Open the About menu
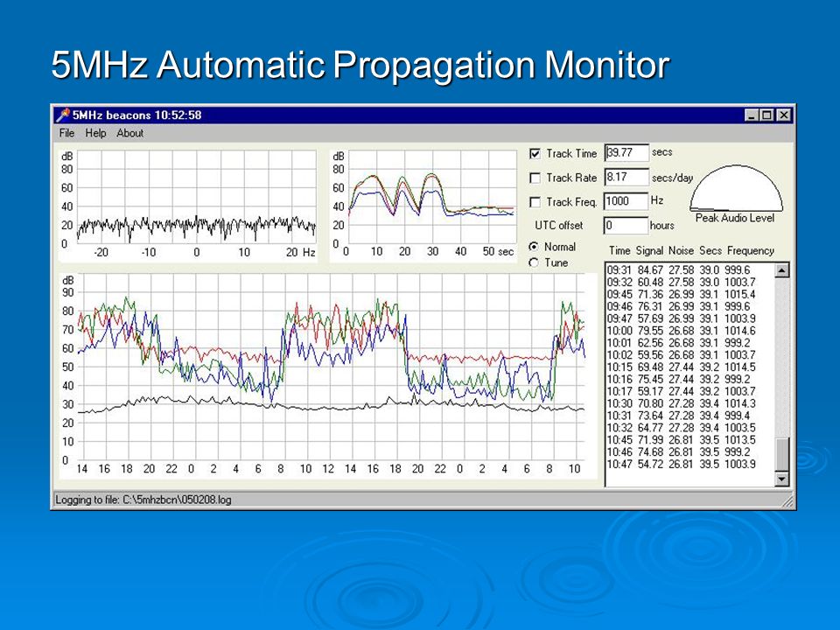 tap(129, 133)
